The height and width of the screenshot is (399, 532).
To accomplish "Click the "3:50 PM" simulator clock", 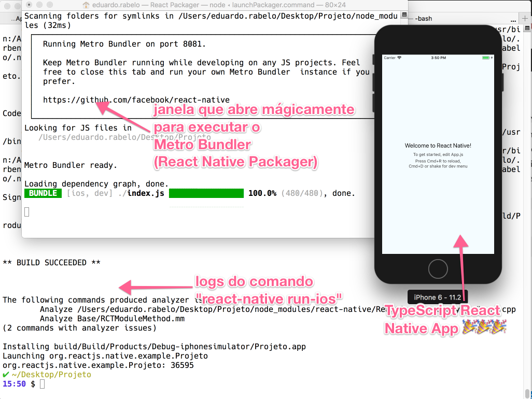I will coord(438,58).
